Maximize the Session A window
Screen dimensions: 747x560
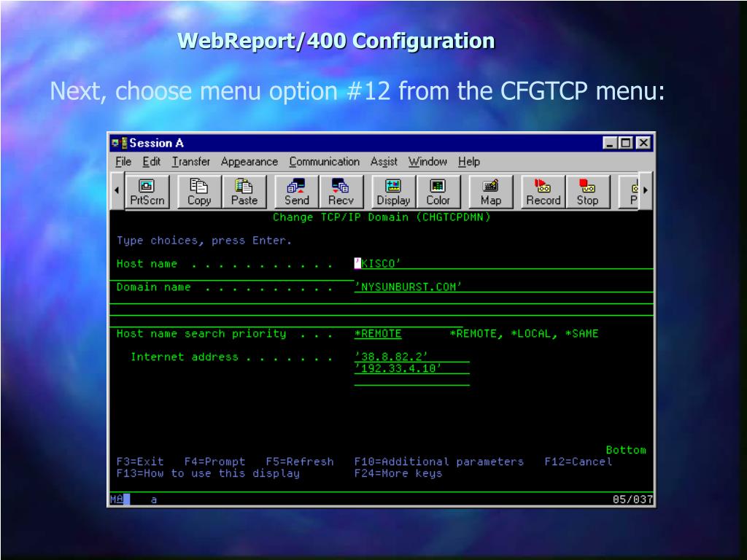pyautogui.click(x=625, y=143)
